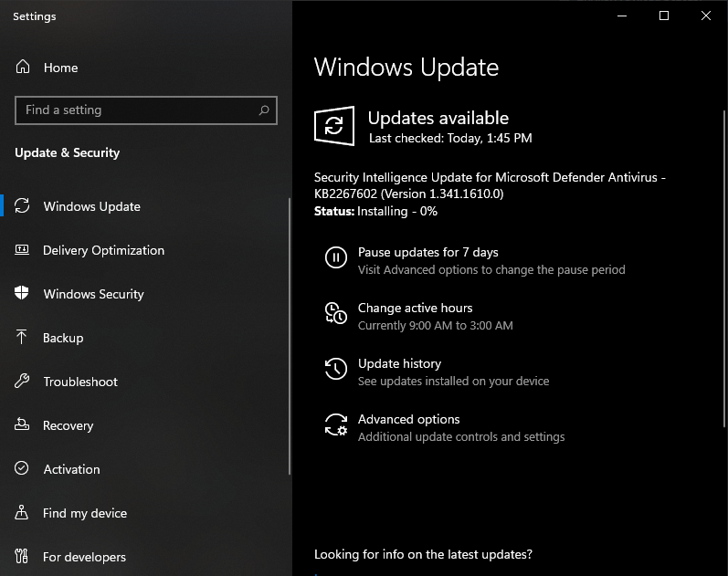Screen dimensions: 728x576
Task: Go to Windows Security section
Action: [x=93, y=294]
